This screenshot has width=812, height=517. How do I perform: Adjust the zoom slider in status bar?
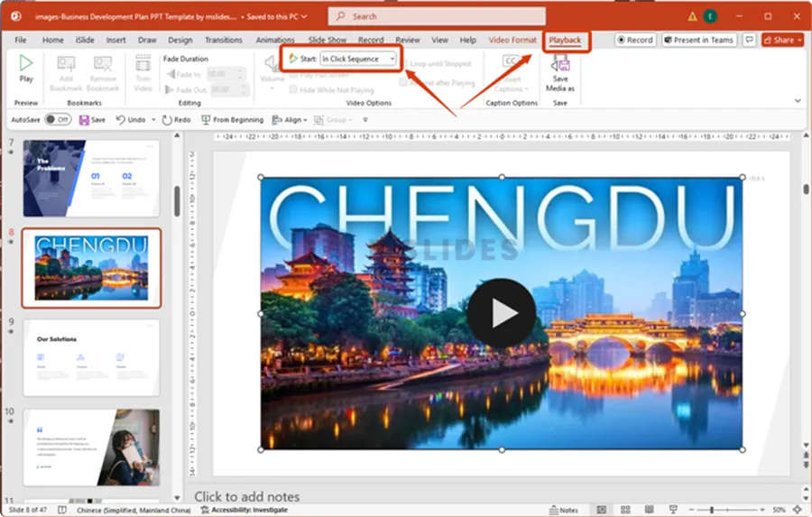[x=713, y=510]
